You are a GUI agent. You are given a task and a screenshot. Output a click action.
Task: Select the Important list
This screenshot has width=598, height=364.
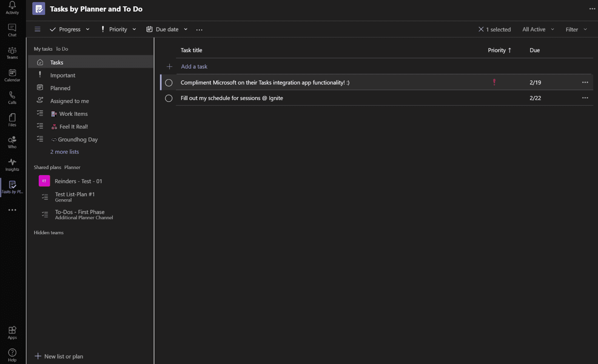(91, 75)
